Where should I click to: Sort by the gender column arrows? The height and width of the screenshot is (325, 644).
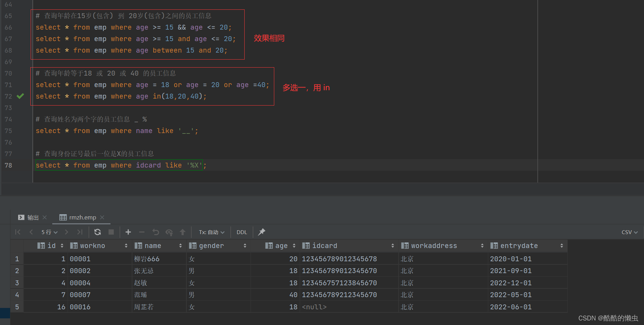tap(245, 246)
